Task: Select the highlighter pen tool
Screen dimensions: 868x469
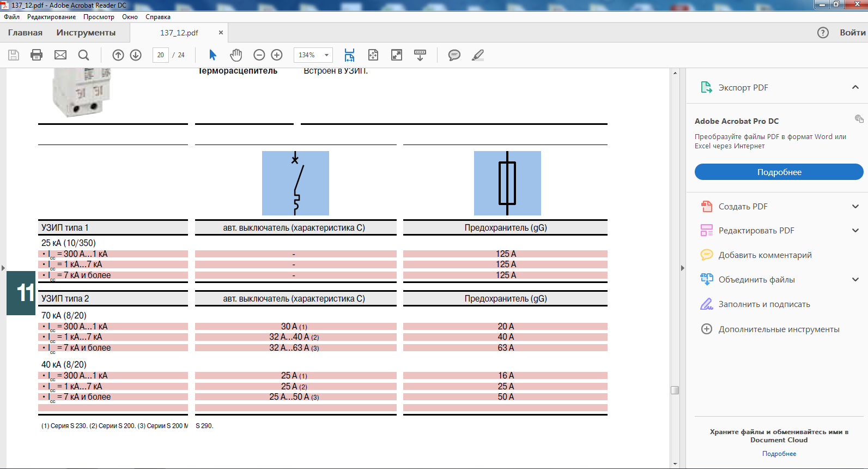Action: coord(478,55)
